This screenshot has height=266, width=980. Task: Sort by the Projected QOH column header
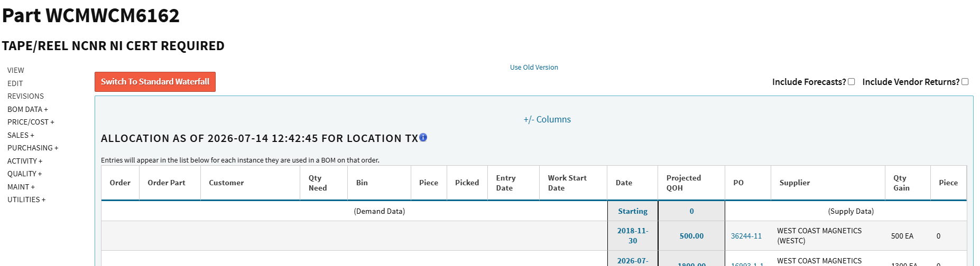(x=683, y=183)
